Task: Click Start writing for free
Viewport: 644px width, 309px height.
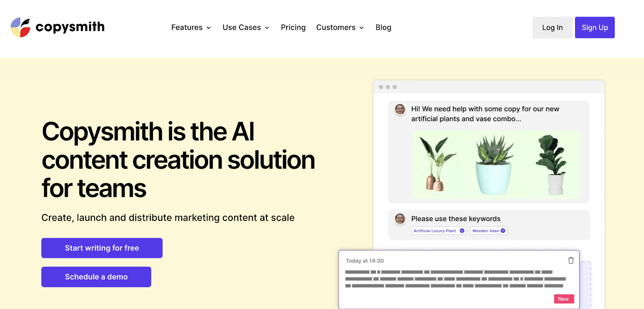Action: point(102,248)
